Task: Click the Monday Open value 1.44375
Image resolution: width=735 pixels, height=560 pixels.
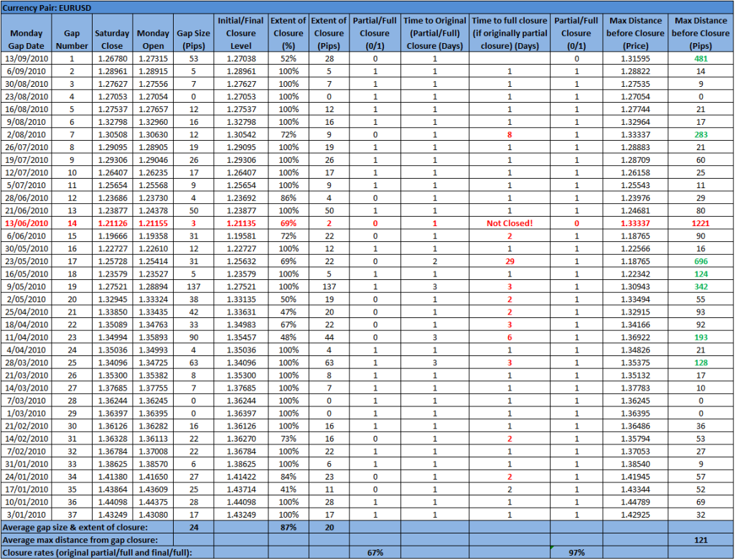Action: tap(153, 502)
